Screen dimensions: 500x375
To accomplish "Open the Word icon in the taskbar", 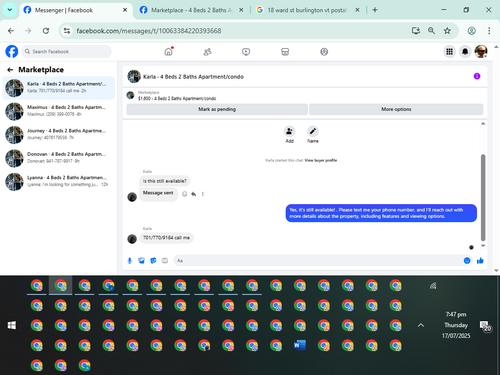I will tap(300, 345).
